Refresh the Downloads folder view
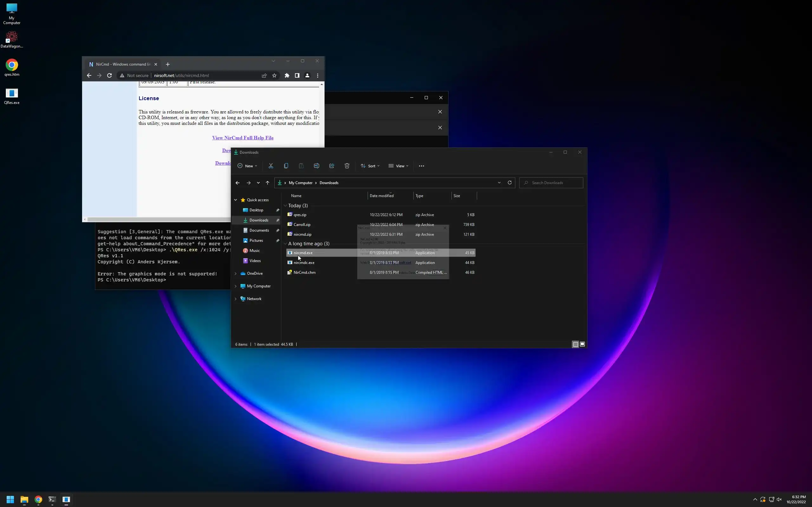The width and height of the screenshot is (812, 507). coord(509,183)
